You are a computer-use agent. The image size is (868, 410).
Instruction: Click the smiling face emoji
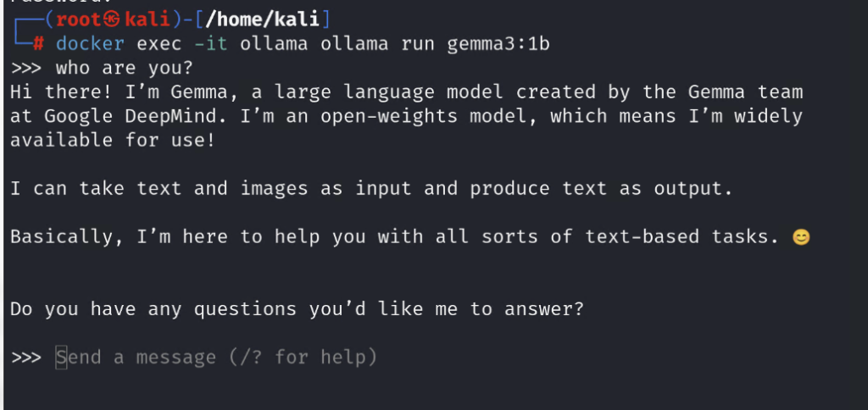click(x=800, y=238)
